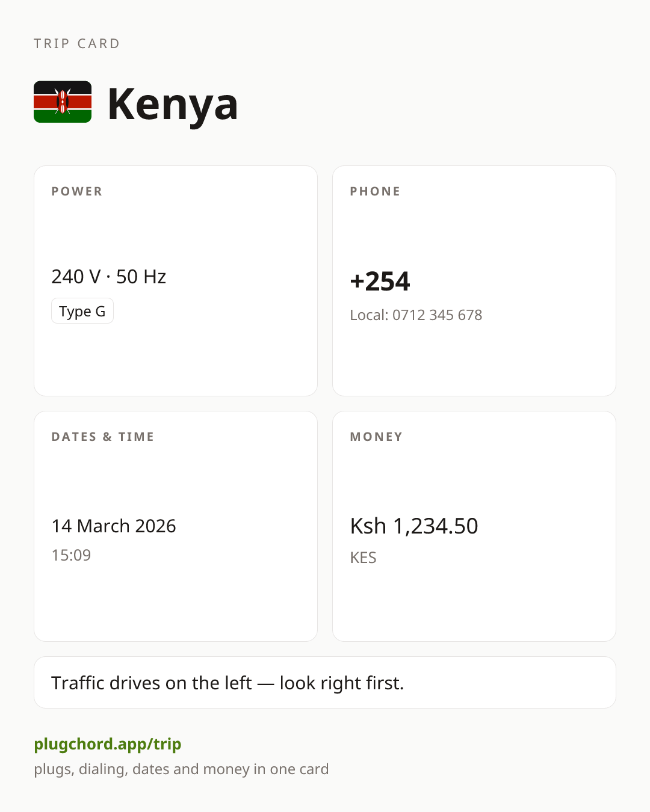650x812 pixels.
Task: Click the 240 V · 50 Hz voltage text
Action: [x=109, y=277]
